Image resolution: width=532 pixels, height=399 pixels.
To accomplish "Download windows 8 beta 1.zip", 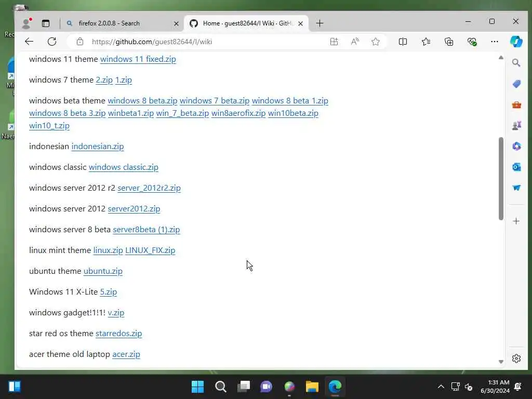I will tap(290, 101).
